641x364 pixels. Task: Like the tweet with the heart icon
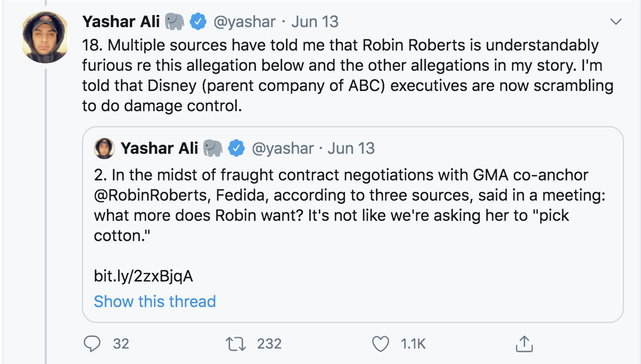(380, 344)
